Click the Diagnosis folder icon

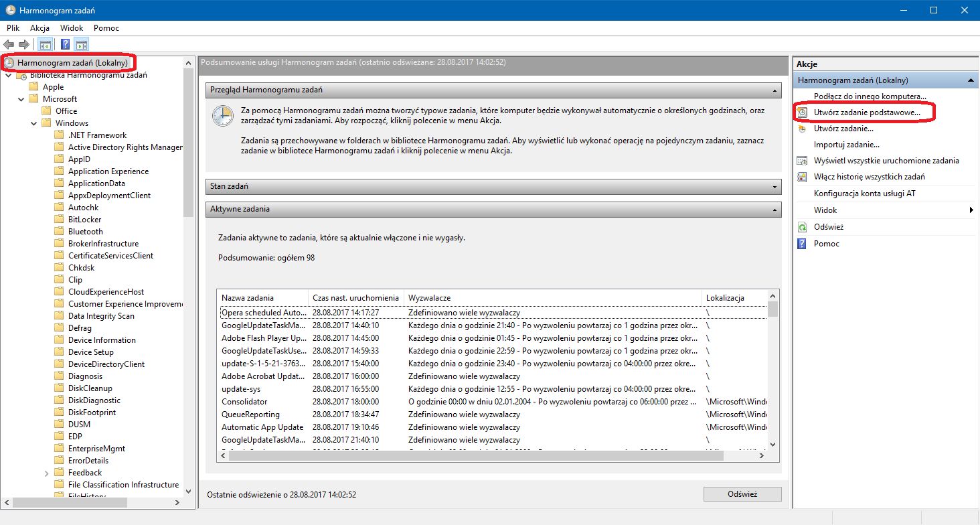(x=60, y=376)
